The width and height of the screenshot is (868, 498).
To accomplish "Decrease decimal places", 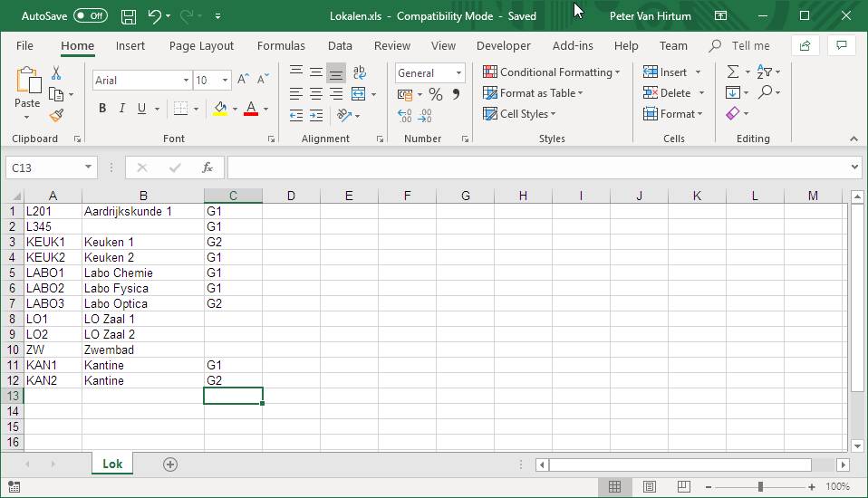I will [x=425, y=115].
